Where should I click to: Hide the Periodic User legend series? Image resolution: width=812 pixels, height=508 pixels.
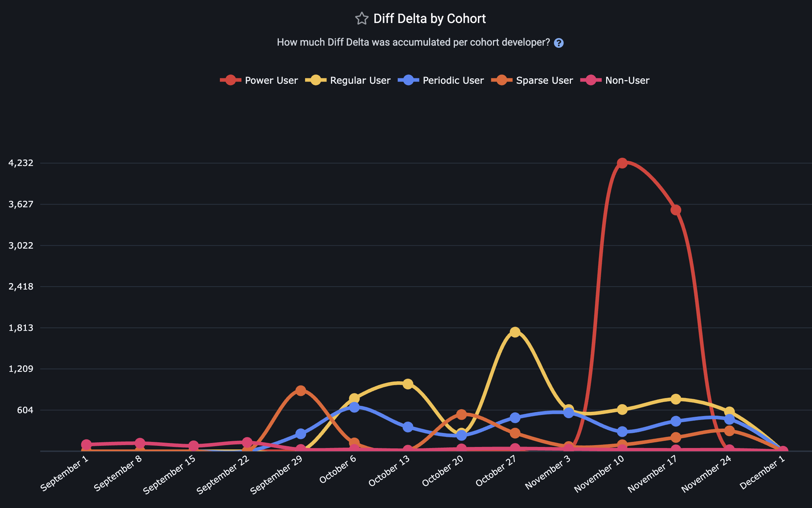coord(441,80)
